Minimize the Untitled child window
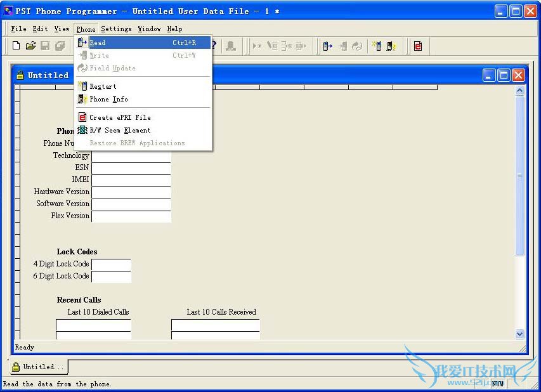The image size is (541, 392). coord(488,75)
